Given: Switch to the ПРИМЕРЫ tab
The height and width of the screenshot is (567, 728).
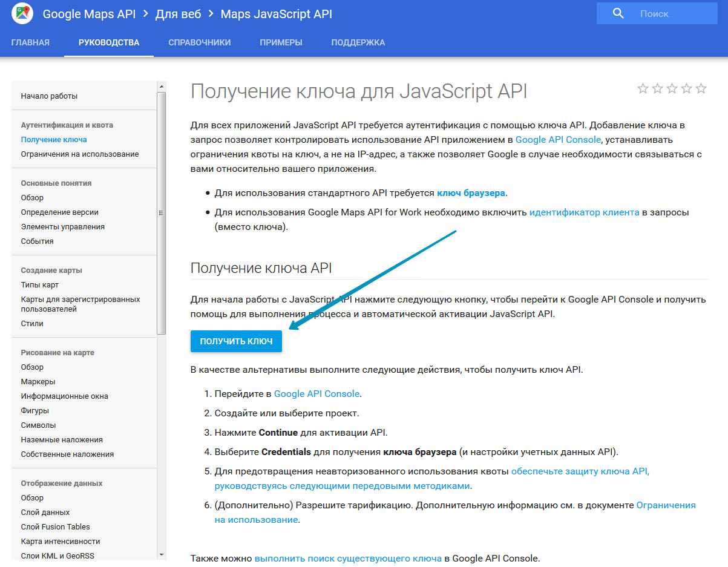Looking at the screenshot, I should (x=281, y=42).
